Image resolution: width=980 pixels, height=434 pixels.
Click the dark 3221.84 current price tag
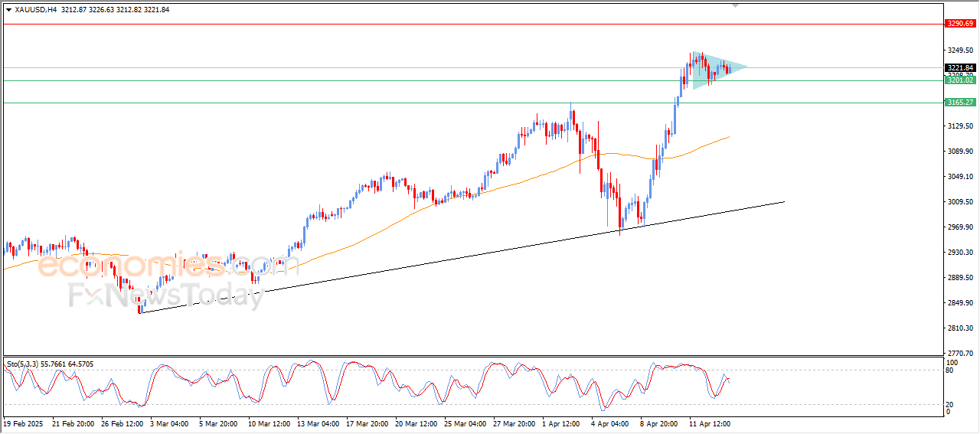point(960,67)
